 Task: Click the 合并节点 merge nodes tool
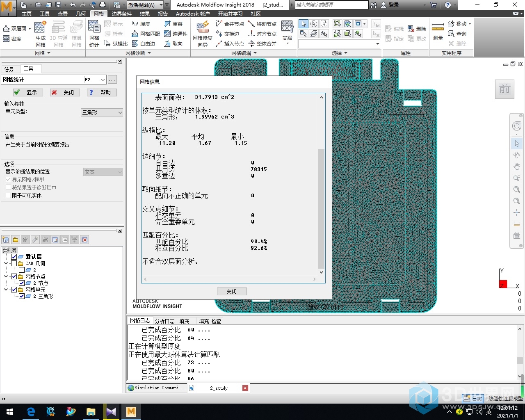pos(230,24)
